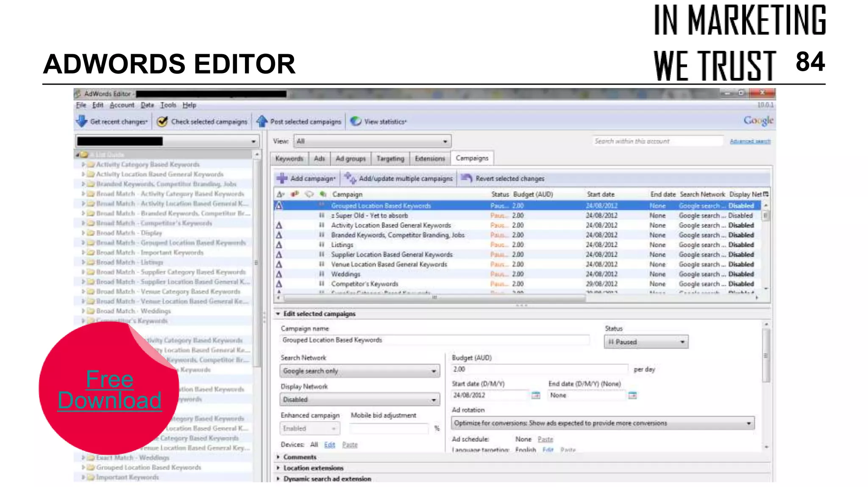The width and height of the screenshot is (868, 487).
Task: Click the warning triangle column header icon
Action: pyautogui.click(x=280, y=194)
